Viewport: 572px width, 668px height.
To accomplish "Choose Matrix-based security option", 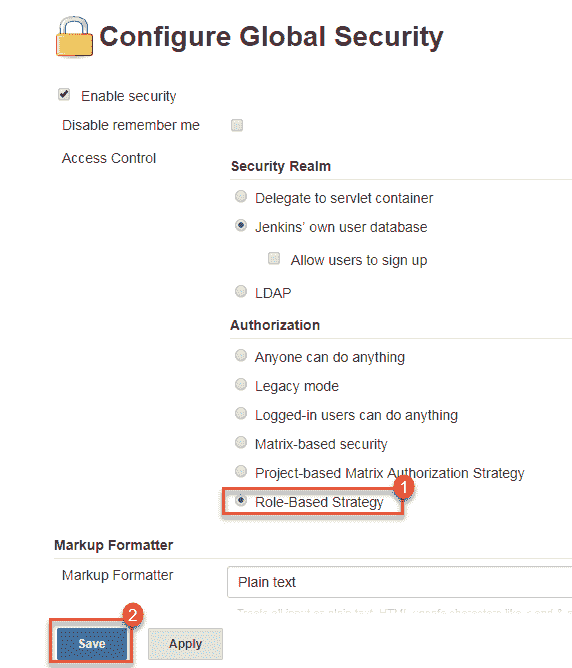I will coord(241,442).
